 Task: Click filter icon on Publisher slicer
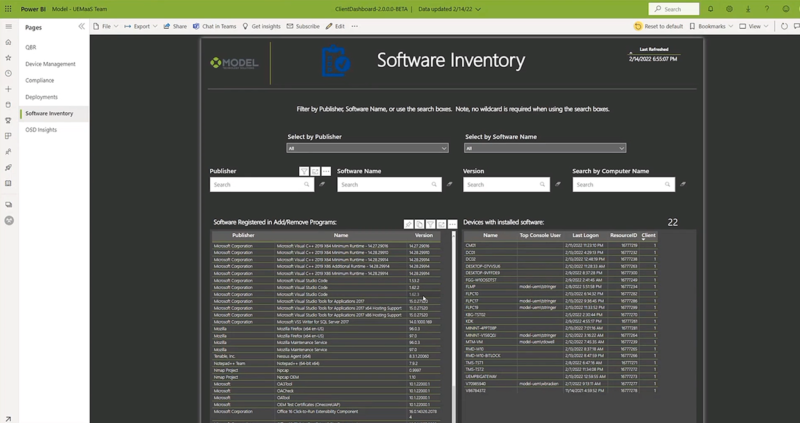tap(304, 171)
